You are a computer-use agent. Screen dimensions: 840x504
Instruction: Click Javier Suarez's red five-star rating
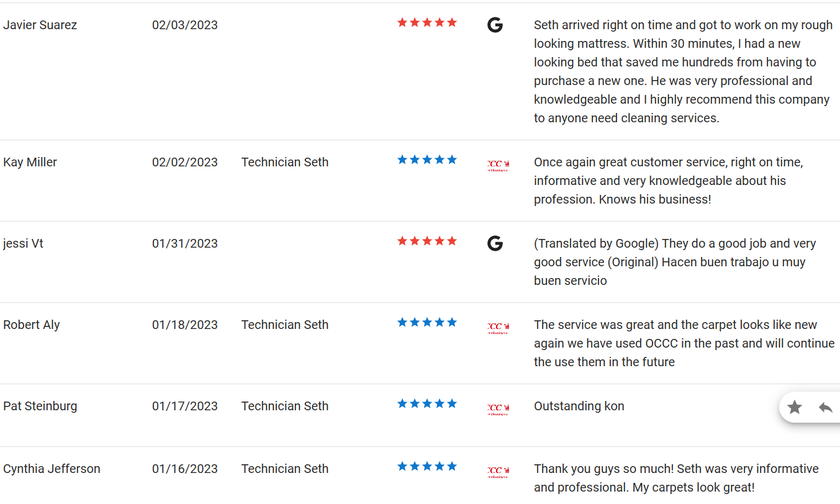coord(427,23)
